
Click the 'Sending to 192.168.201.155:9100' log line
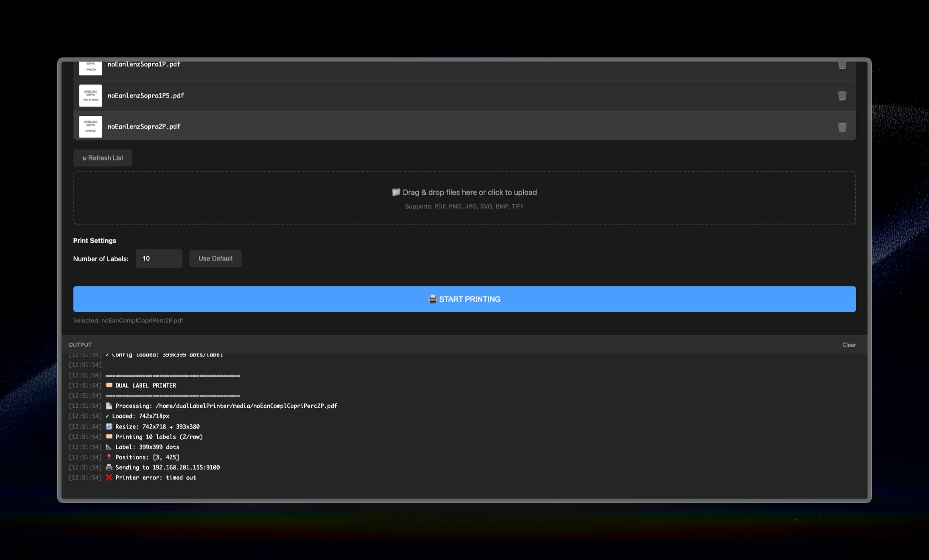(x=144, y=468)
